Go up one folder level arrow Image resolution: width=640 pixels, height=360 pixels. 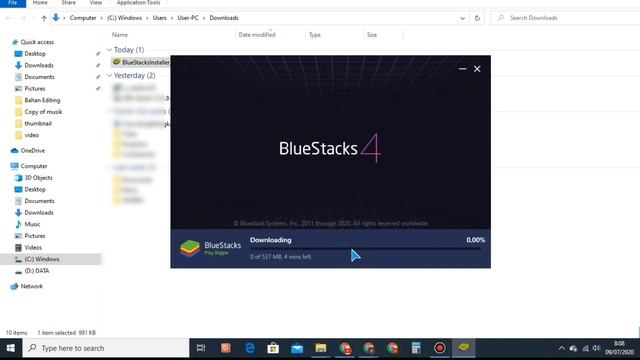coord(44,18)
